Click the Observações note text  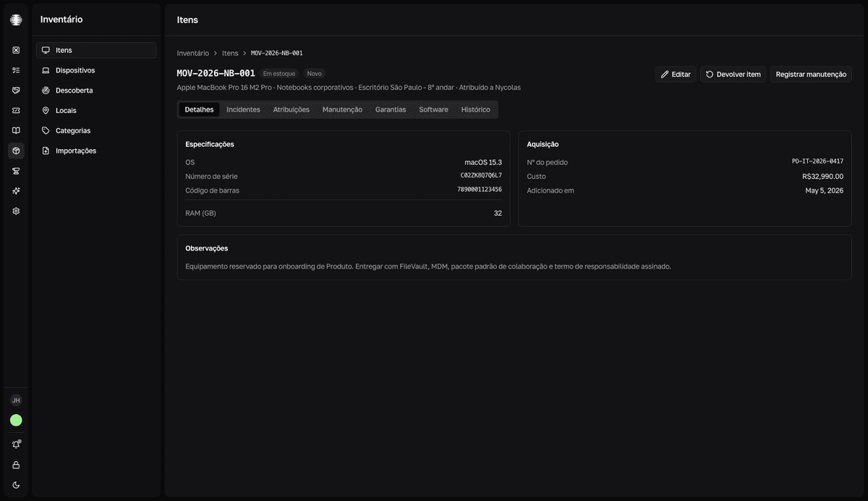tap(428, 266)
